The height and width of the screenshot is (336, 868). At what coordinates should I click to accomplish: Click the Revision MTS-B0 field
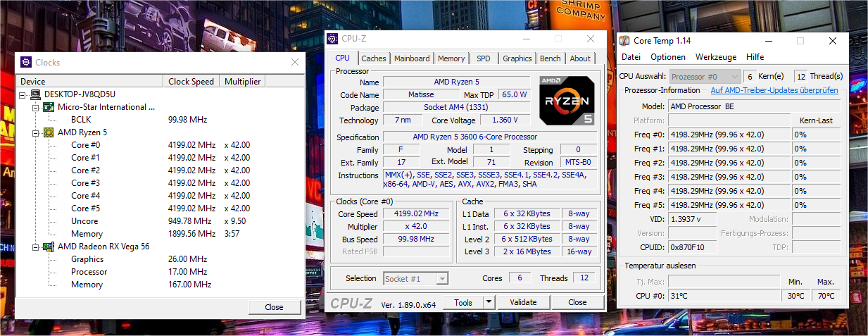click(x=579, y=162)
